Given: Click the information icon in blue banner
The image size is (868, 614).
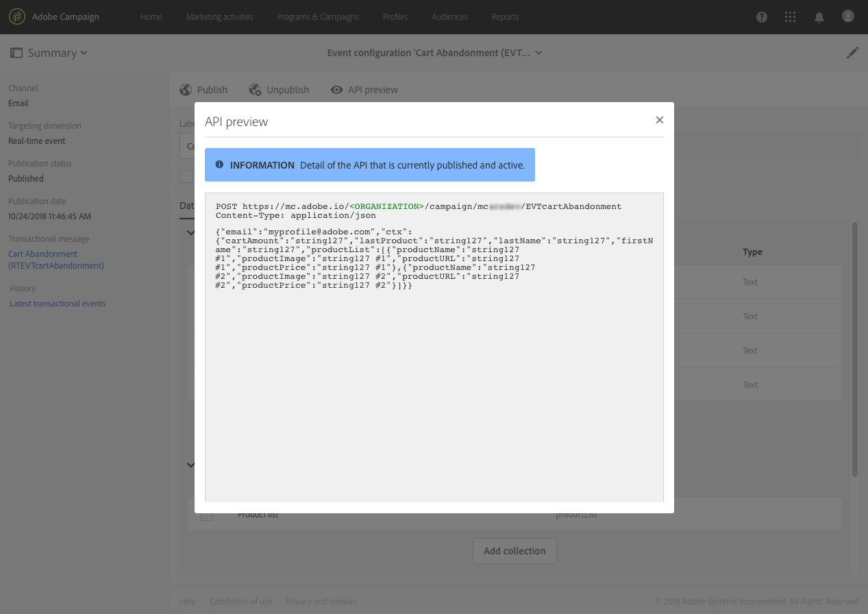Looking at the screenshot, I should pyautogui.click(x=219, y=164).
